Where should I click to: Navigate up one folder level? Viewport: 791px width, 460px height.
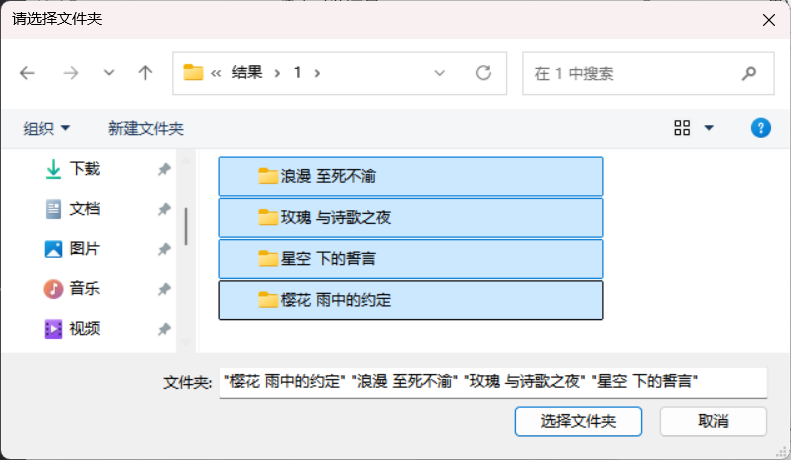145,73
